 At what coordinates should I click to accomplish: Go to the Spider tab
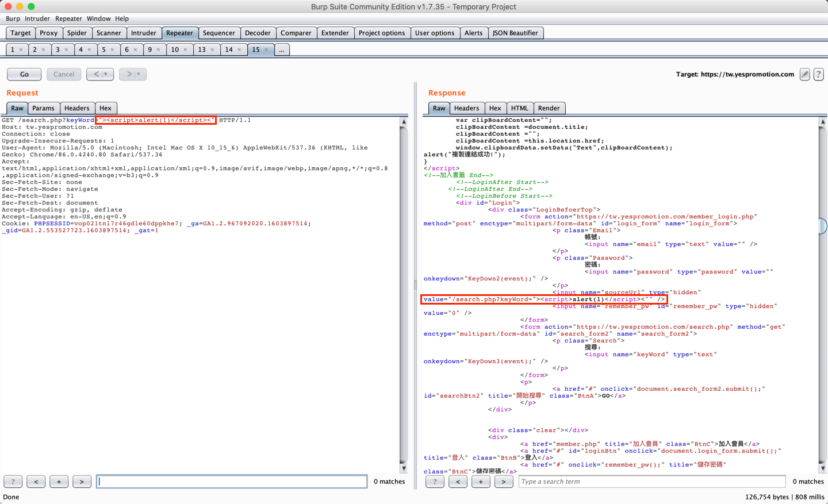click(77, 33)
